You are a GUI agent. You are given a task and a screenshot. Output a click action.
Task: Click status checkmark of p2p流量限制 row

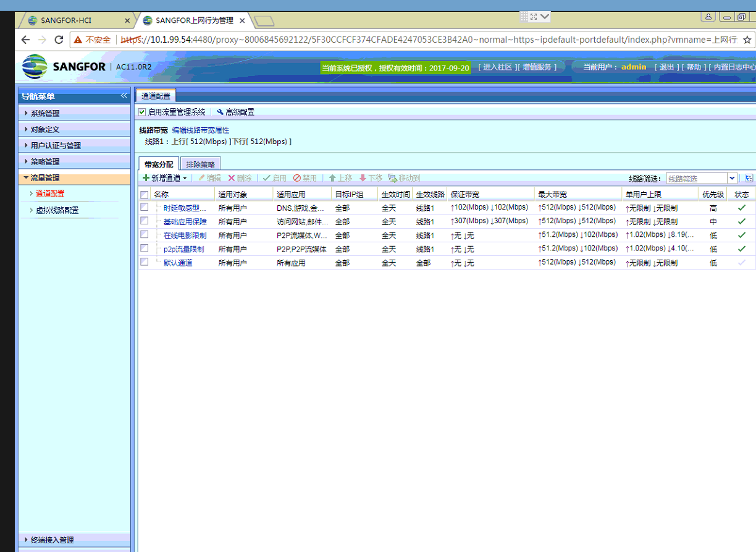point(741,248)
